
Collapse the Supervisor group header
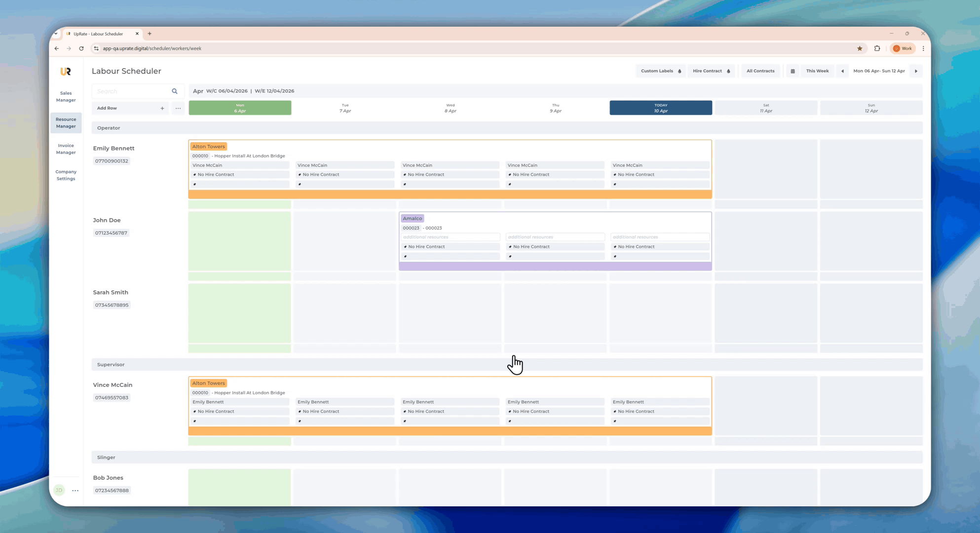pyautogui.click(x=111, y=365)
